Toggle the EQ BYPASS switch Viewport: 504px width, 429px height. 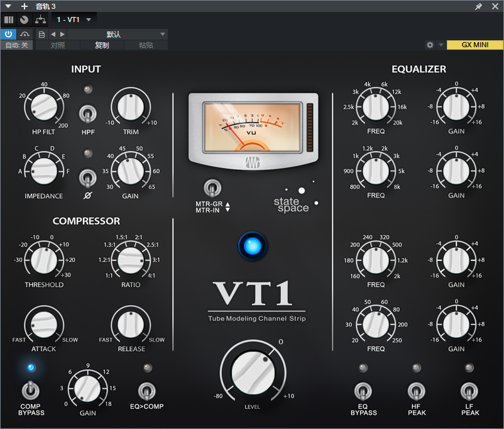363,391
